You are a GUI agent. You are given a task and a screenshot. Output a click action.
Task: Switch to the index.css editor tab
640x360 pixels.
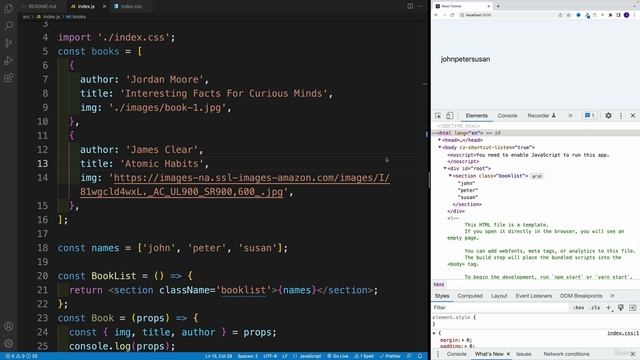point(131,6)
